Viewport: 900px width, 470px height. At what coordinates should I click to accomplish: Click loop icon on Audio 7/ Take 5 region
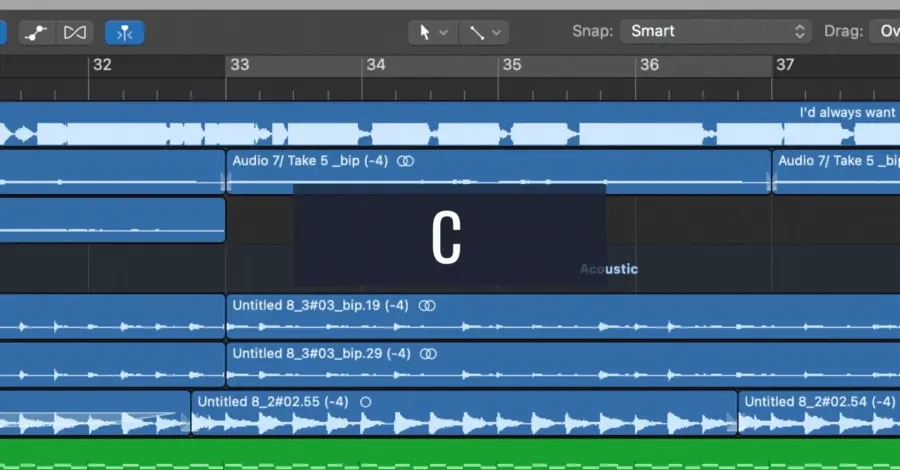[x=405, y=161]
